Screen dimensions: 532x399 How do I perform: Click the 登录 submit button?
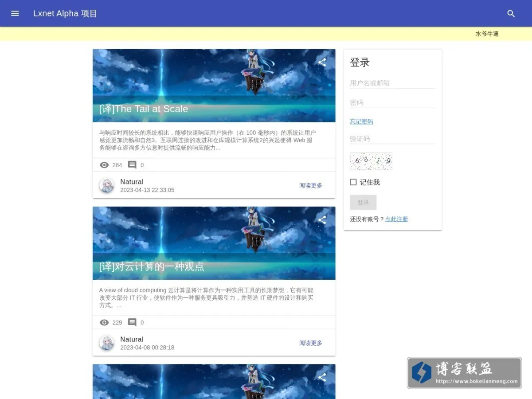pyautogui.click(x=363, y=202)
